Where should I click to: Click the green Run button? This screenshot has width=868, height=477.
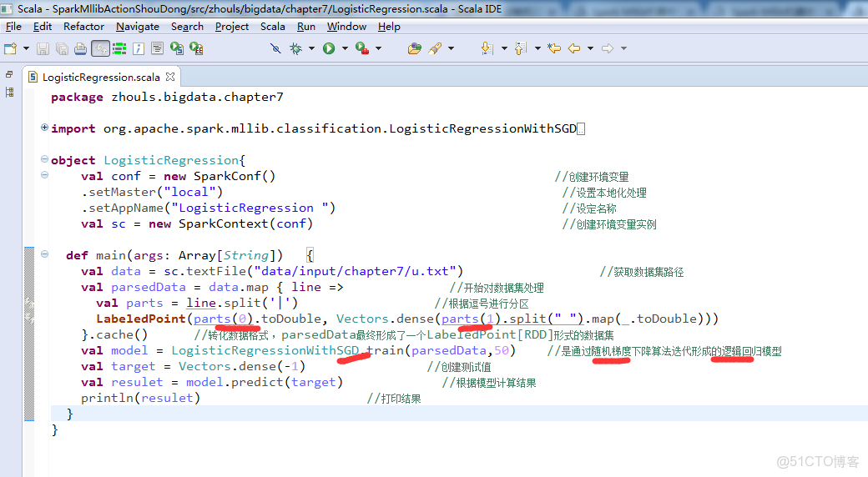coord(329,48)
